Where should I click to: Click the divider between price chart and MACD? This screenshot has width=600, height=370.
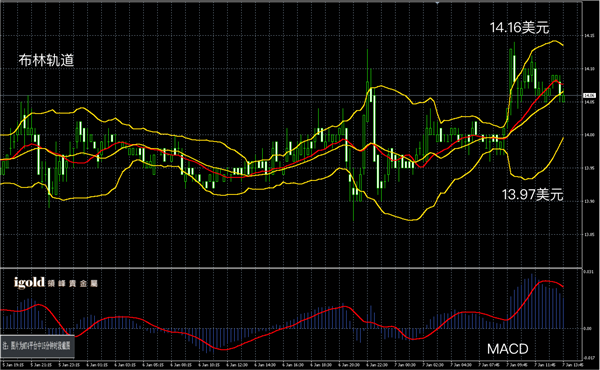tap(291, 267)
